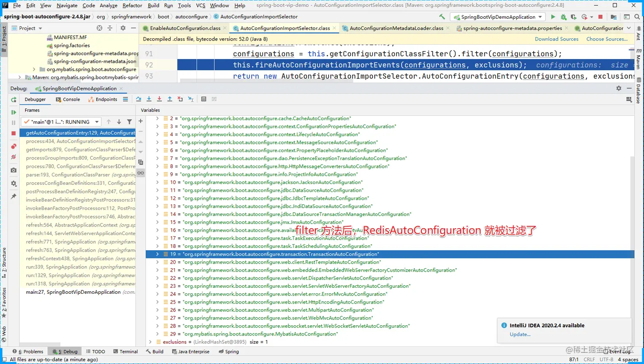Click Choose Sources... link
This screenshot has height=364, width=644.
click(x=607, y=39)
